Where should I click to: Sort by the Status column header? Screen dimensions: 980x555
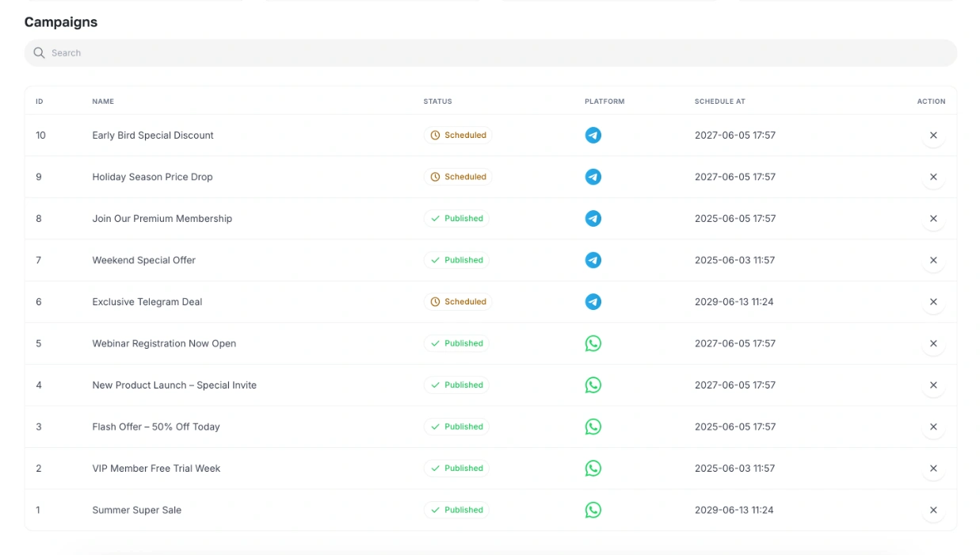tap(437, 101)
